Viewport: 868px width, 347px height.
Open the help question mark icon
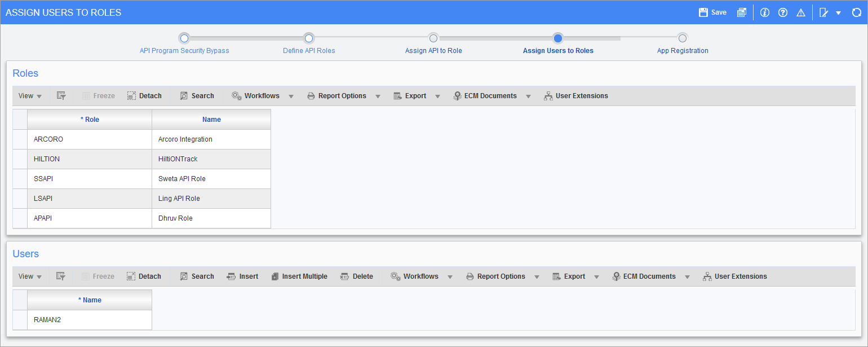coord(783,12)
